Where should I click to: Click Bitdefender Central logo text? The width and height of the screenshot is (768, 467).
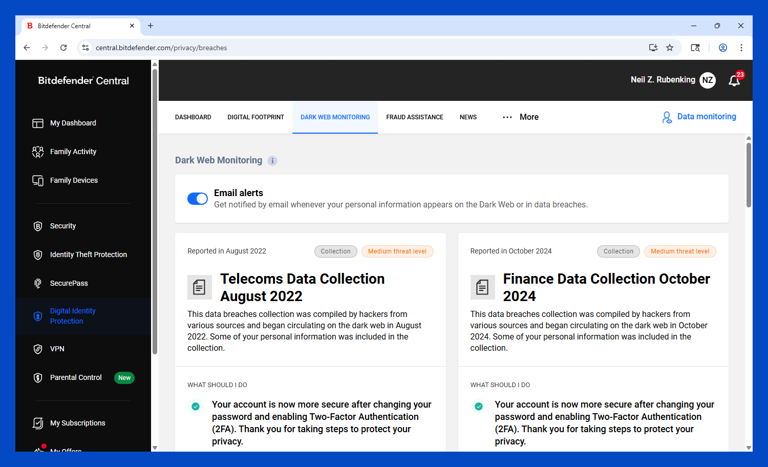pos(83,81)
